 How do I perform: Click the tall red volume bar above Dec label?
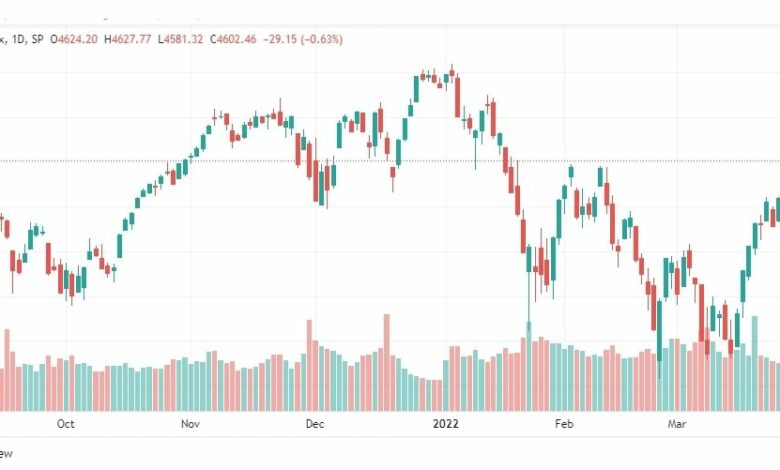tap(309, 366)
